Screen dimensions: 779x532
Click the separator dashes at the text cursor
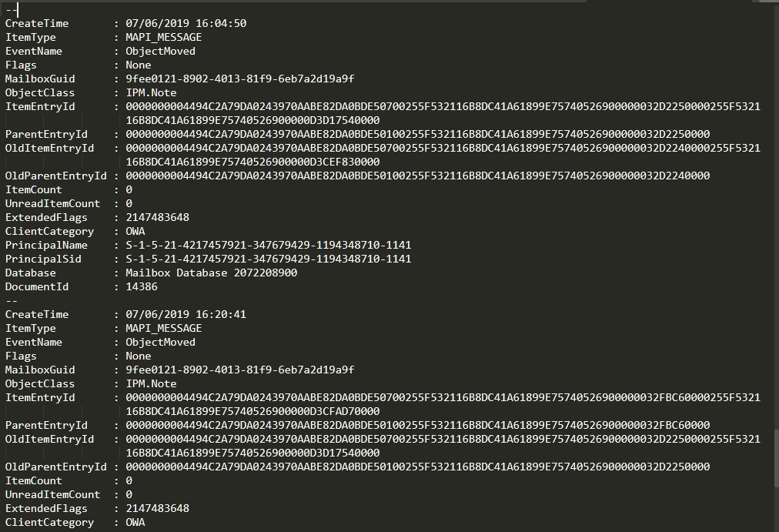click(12, 9)
